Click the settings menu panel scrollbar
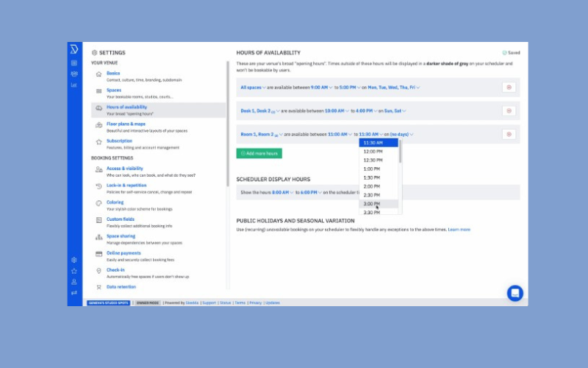The image size is (588, 368). click(x=227, y=124)
